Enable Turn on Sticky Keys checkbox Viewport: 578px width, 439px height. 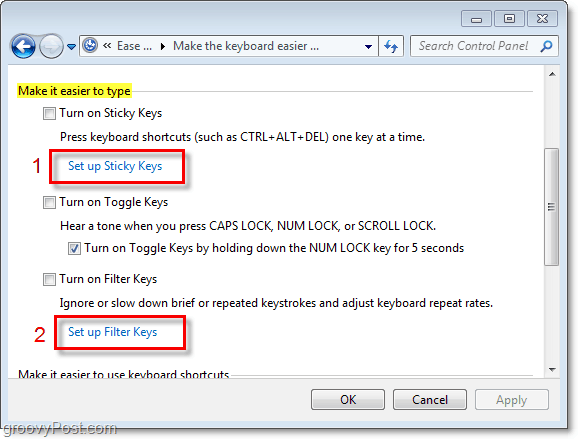49,113
